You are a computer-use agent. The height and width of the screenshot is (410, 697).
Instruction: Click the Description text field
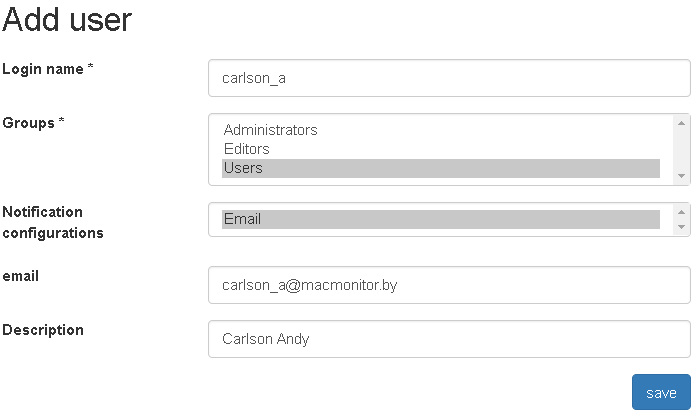coord(448,339)
